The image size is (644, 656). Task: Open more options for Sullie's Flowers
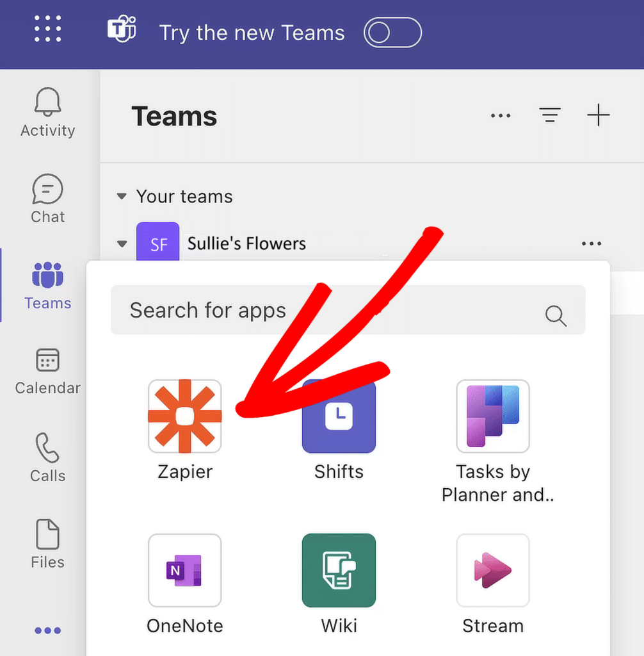pyautogui.click(x=591, y=243)
